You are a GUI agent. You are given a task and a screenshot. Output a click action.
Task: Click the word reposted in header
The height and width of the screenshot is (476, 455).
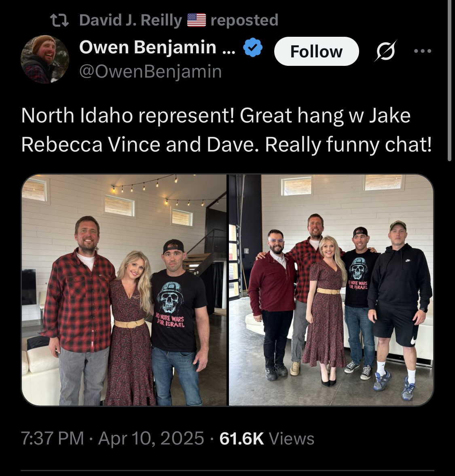coord(244,20)
